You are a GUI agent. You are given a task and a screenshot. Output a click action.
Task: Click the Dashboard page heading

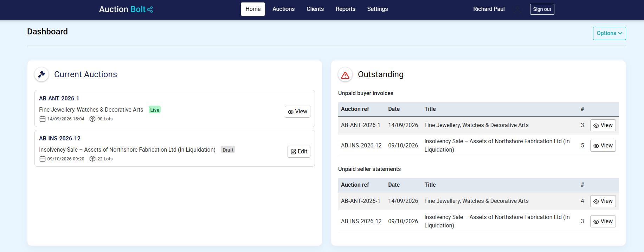pyautogui.click(x=47, y=32)
